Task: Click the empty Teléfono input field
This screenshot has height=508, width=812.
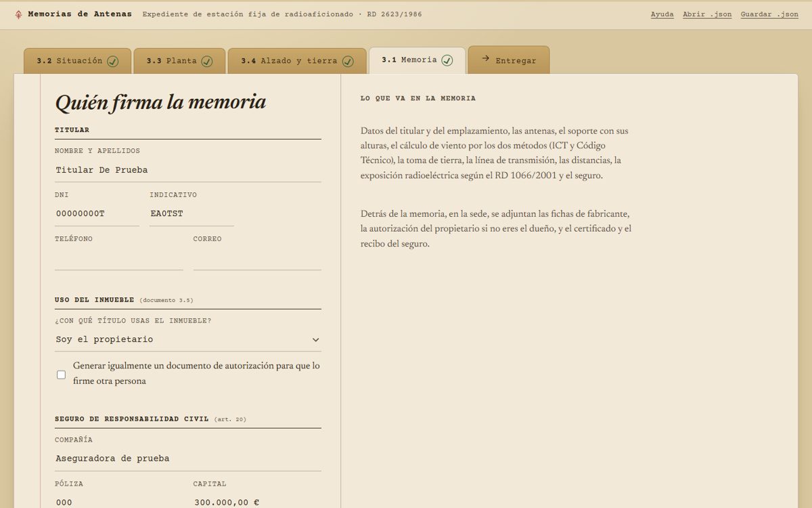Action: coord(119,258)
